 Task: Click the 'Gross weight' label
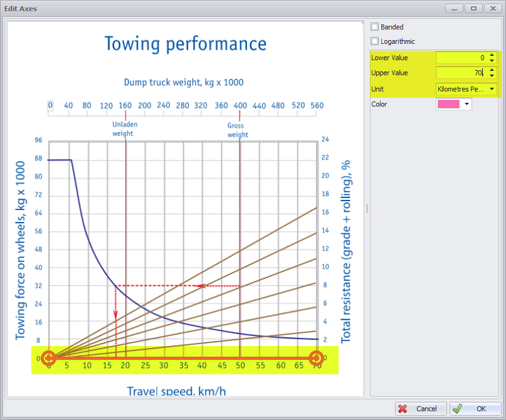click(238, 130)
